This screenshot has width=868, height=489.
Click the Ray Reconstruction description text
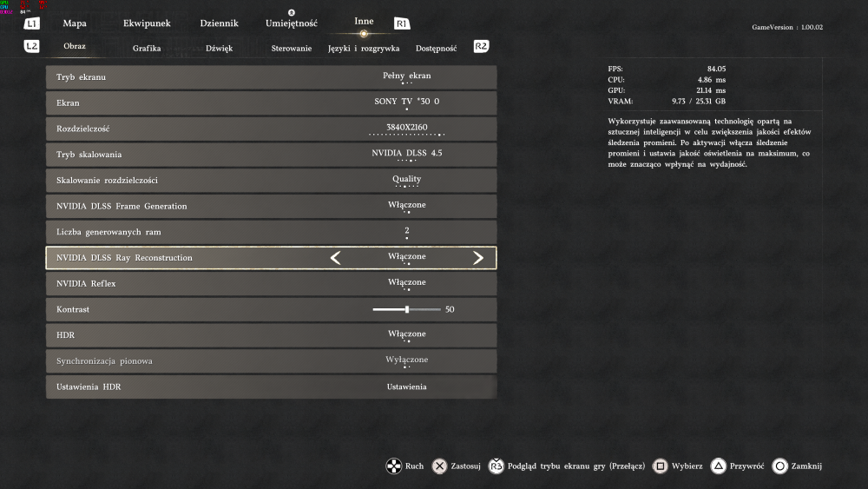click(709, 142)
